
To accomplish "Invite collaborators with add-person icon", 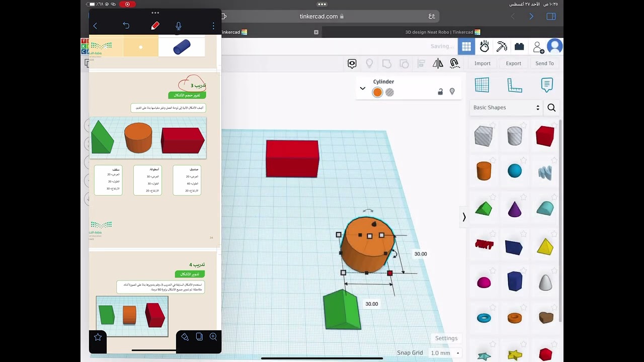I will tap(538, 47).
